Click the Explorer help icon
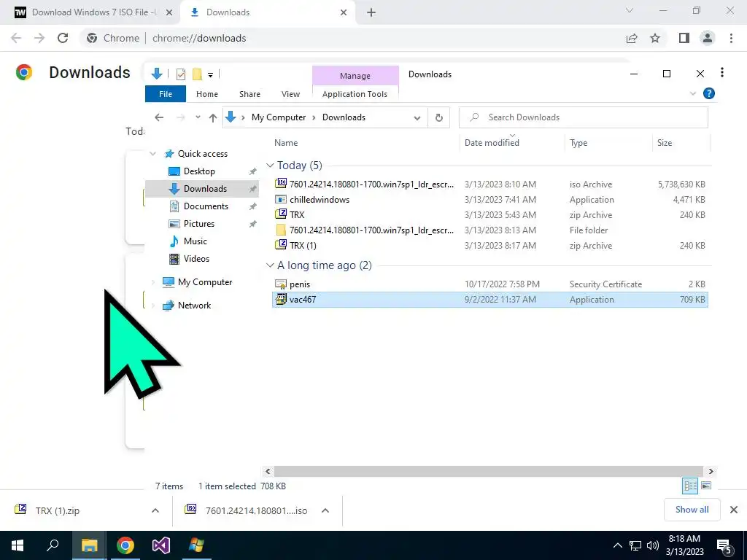 (x=708, y=93)
